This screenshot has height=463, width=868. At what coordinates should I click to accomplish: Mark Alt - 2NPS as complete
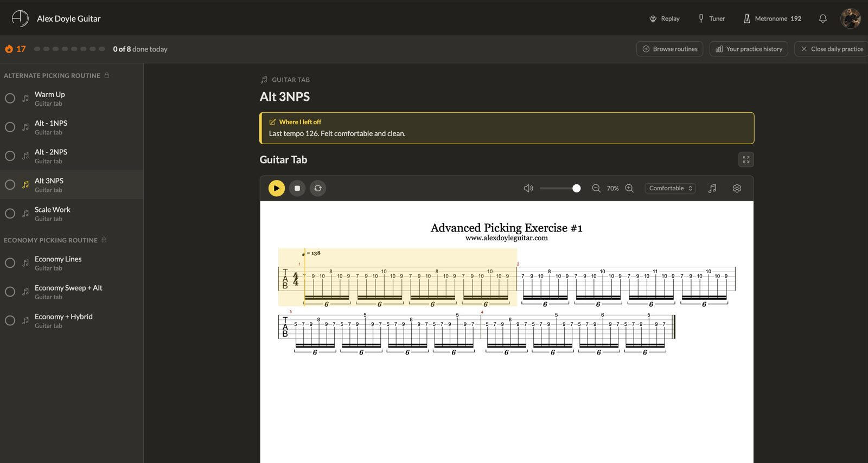pos(10,156)
